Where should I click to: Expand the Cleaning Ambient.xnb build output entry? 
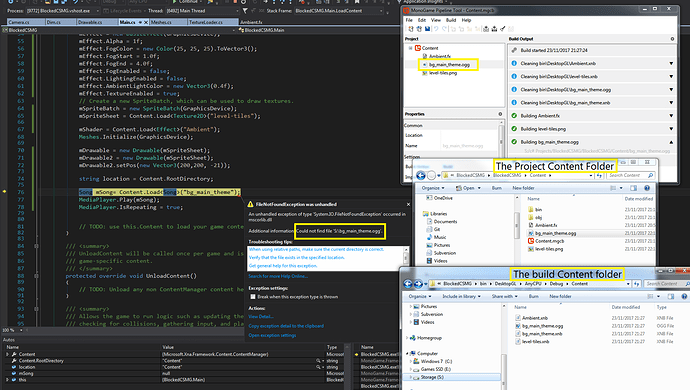click(671, 63)
